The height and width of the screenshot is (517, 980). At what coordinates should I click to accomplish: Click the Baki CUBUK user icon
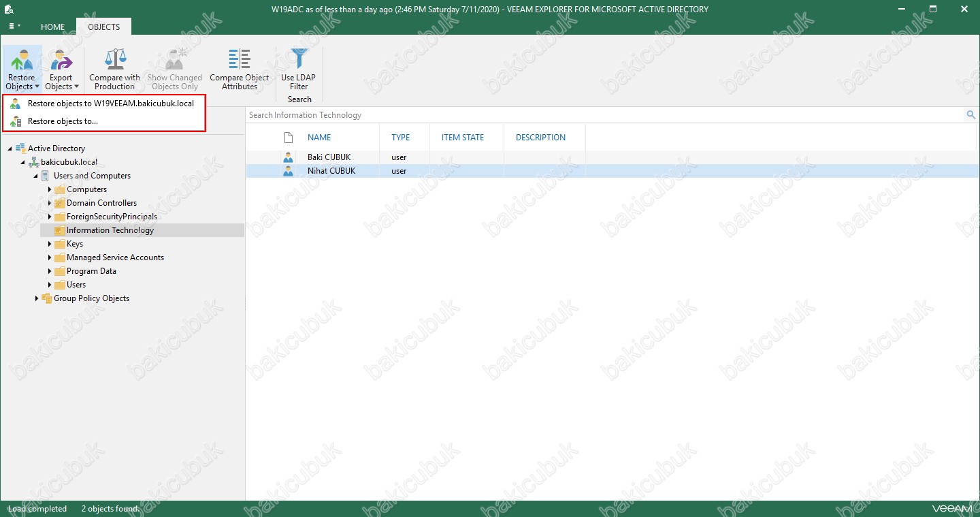[288, 157]
